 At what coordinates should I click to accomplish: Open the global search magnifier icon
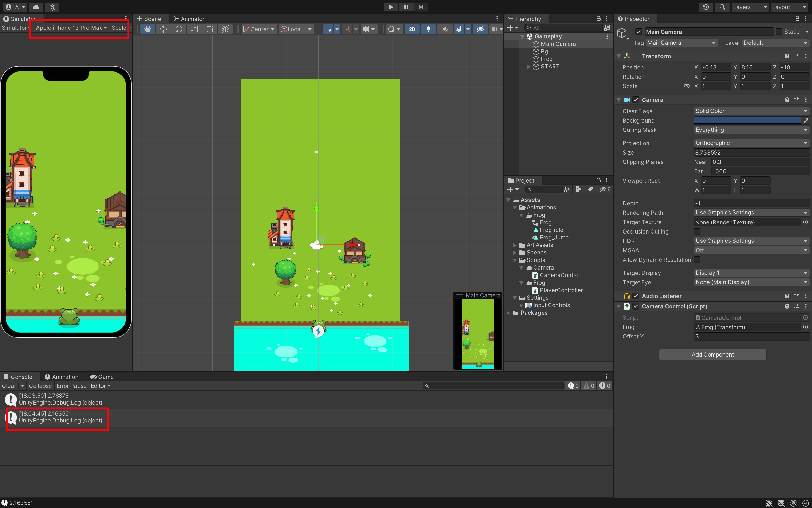pos(722,7)
